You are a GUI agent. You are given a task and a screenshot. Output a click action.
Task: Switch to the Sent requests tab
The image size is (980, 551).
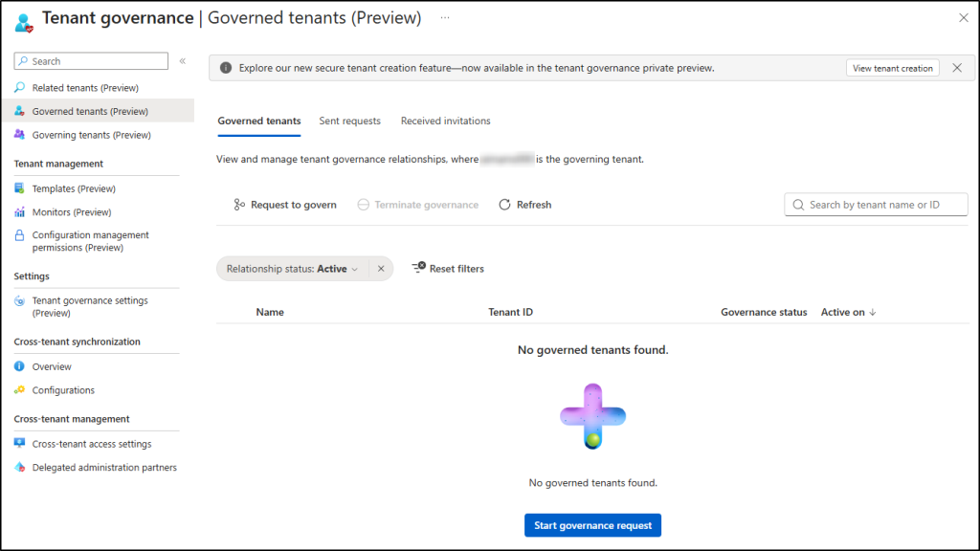coord(349,121)
